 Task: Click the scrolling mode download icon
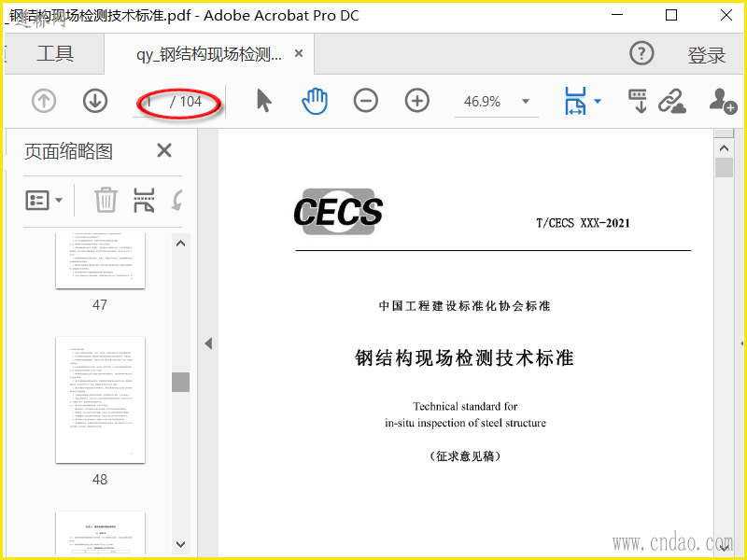[638, 101]
